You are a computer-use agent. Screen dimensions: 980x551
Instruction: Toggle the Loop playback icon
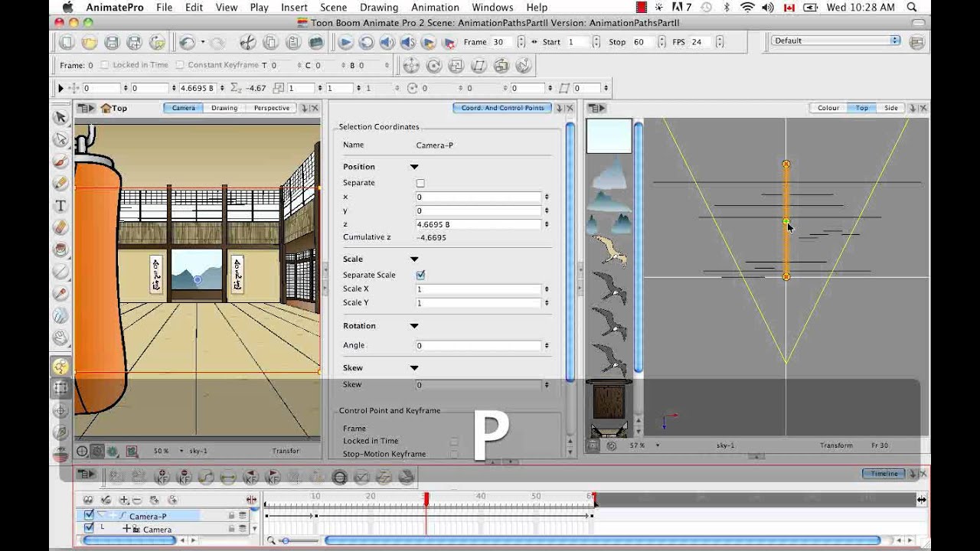[x=366, y=42]
